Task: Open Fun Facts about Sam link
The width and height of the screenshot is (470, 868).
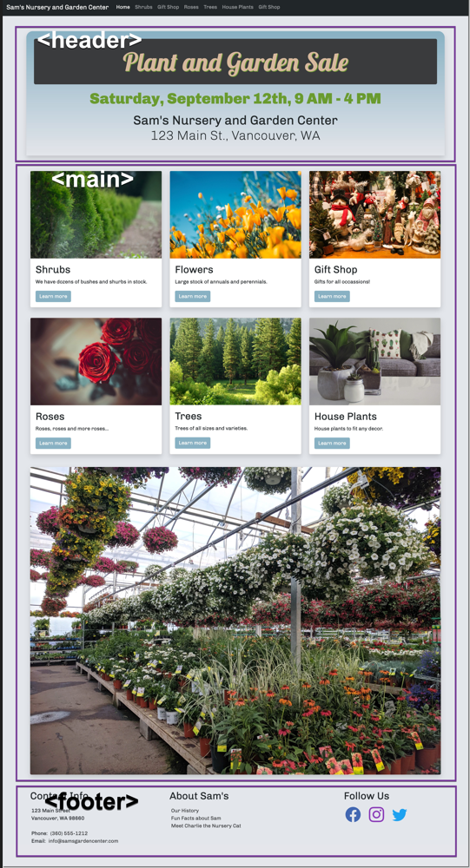Action: coord(195,819)
